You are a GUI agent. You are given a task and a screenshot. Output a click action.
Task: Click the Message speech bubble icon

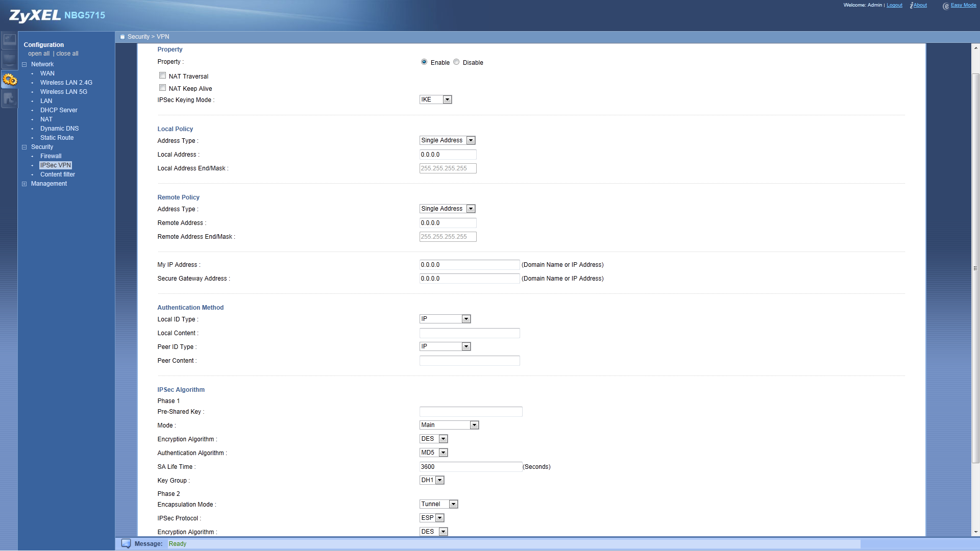(x=126, y=543)
